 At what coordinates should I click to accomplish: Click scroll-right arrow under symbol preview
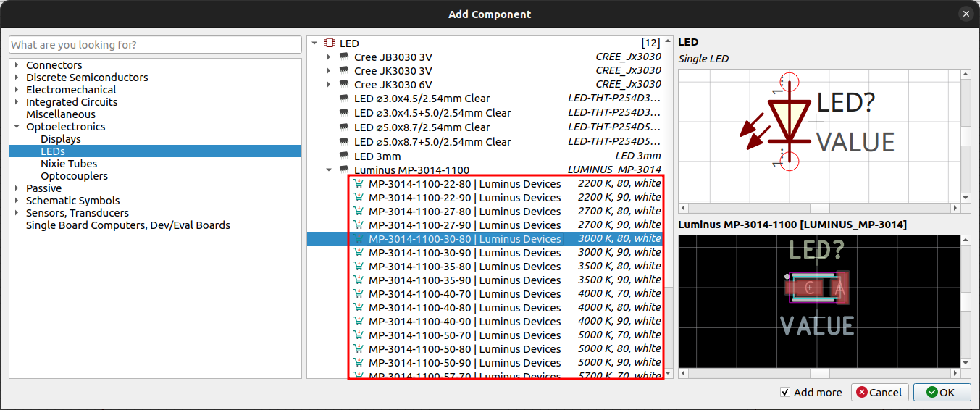pyautogui.click(x=956, y=208)
